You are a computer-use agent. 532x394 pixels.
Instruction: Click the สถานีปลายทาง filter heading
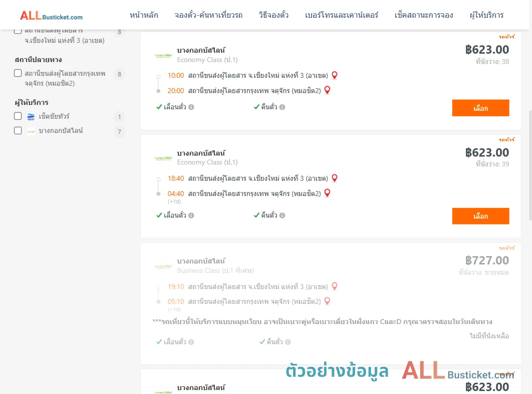pyautogui.click(x=38, y=60)
